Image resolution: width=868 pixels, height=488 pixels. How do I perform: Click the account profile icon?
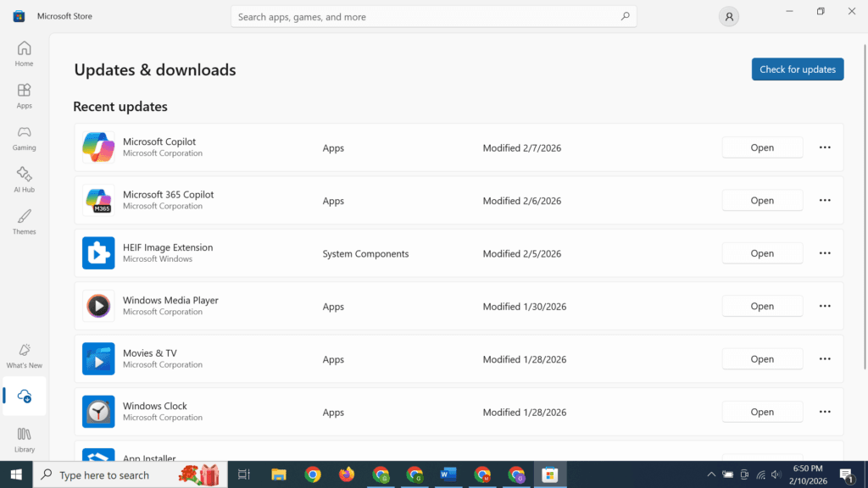(728, 15)
